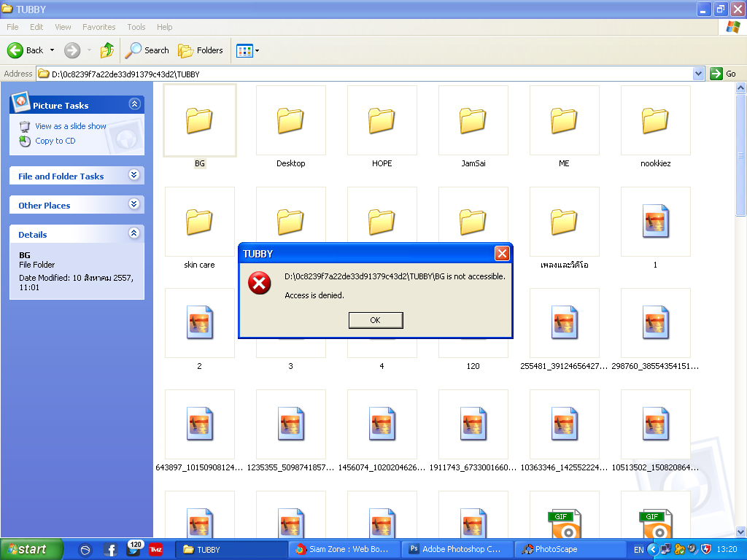Select the Desktop folder
The height and width of the screenshot is (560, 747).
[x=290, y=126]
